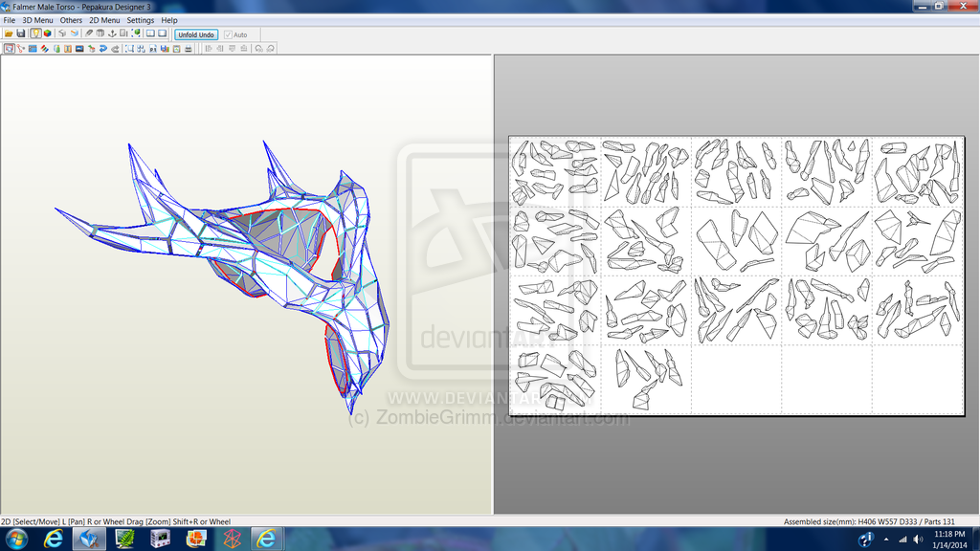This screenshot has width=980, height=551.
Task: Click the 2D Select/Move hint in status bar
Action: 116,521
